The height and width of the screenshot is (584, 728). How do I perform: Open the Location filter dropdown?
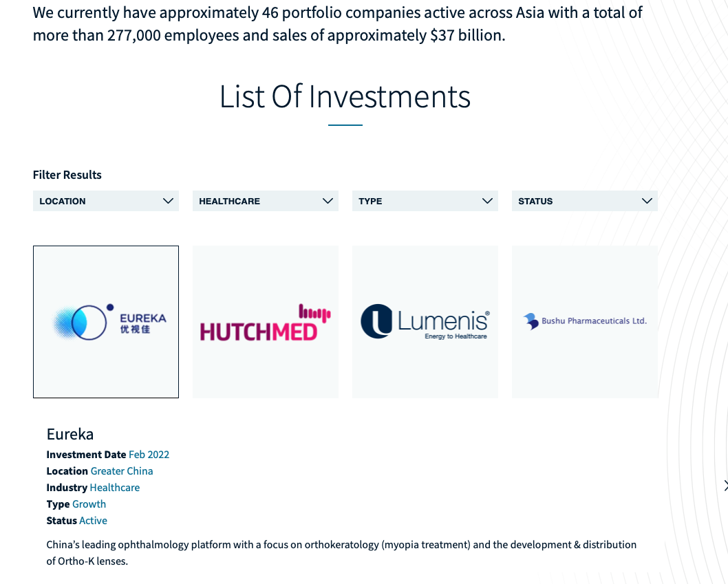coord(106,201)
